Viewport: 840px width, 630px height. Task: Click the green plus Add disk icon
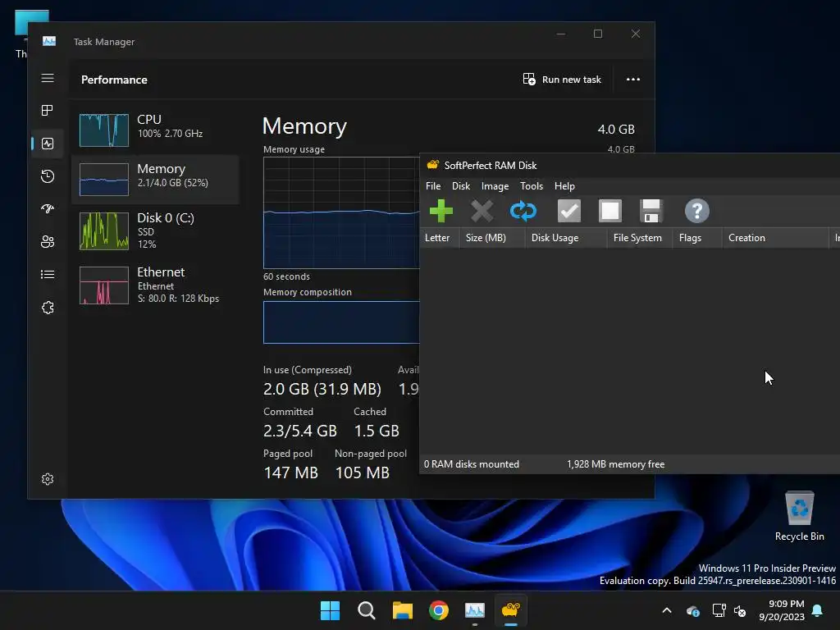[441, 211]
